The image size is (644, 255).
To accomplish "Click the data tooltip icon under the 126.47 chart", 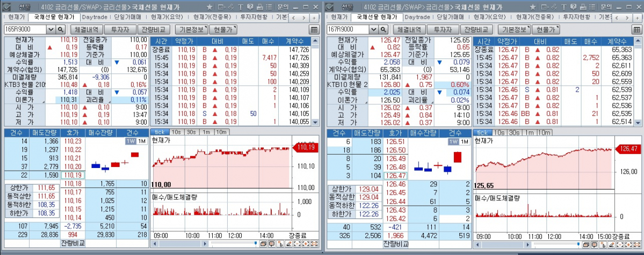I will [595, 244].
